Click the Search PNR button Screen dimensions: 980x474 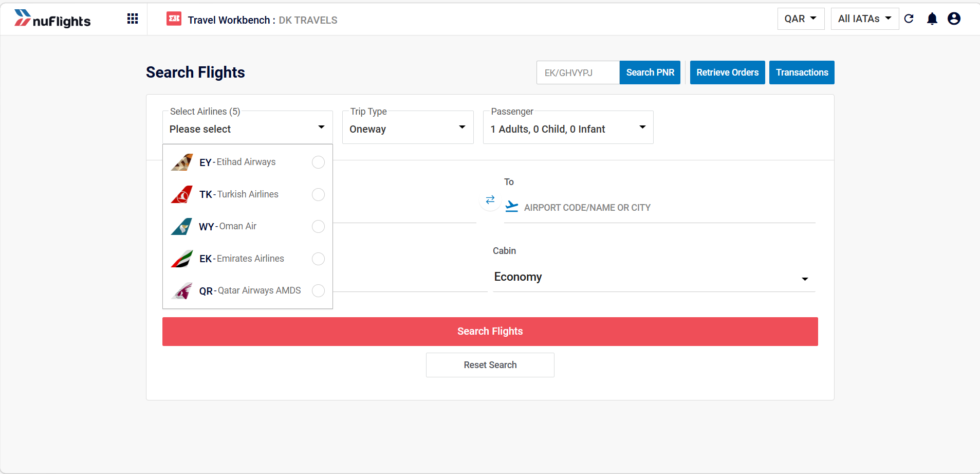[x=650, y=72]
